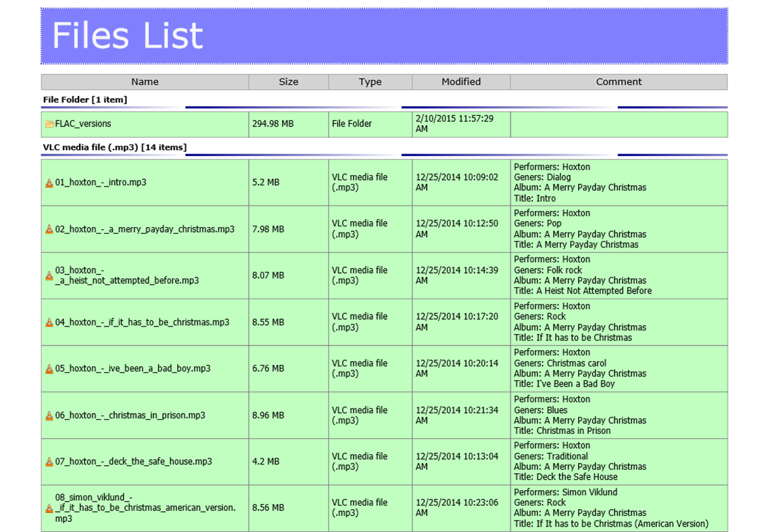Sort files by the Size column
Image resolution: width=770 pixels, height=532 pixels.
coord(288,82)
